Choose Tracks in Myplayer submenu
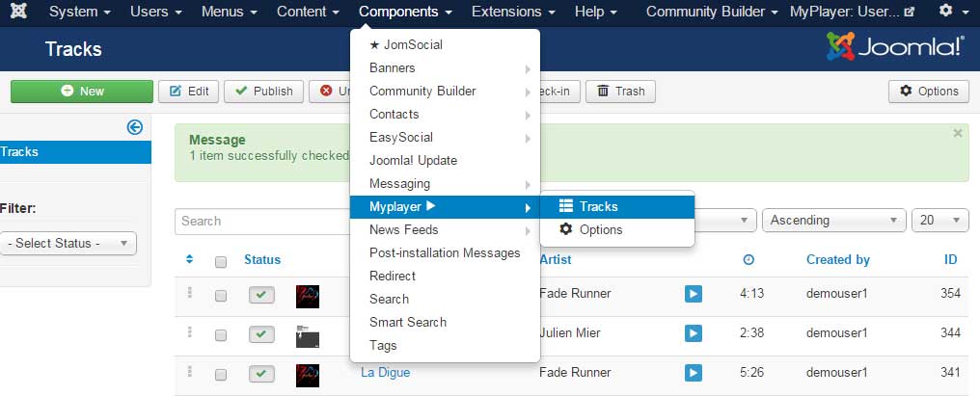Screen dimensions: 980x396 click(617, 207)
